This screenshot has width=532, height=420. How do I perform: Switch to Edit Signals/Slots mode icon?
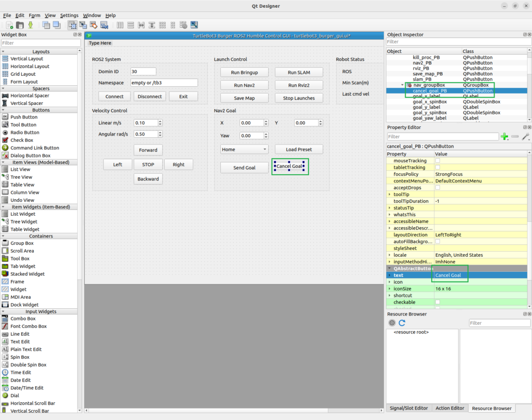pyautogui.click(x=83, y=25)
